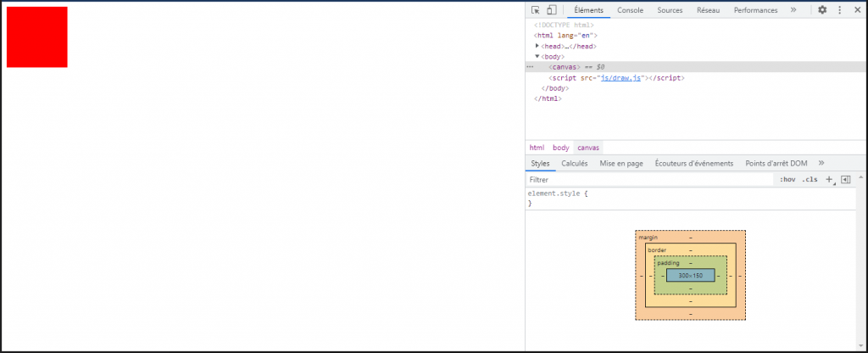Click the border label in box model
Image resolution: width=868 pixels, height=353 pixels.
(657, 250)
